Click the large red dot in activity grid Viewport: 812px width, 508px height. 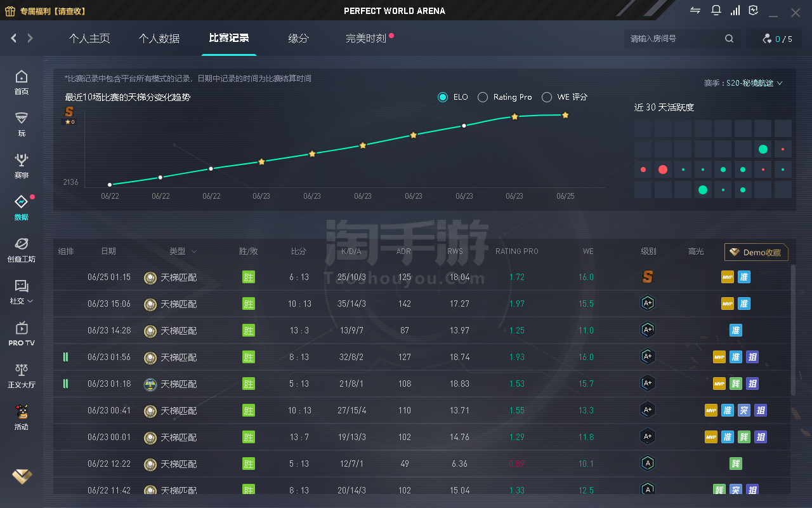[x=663, y=170]
